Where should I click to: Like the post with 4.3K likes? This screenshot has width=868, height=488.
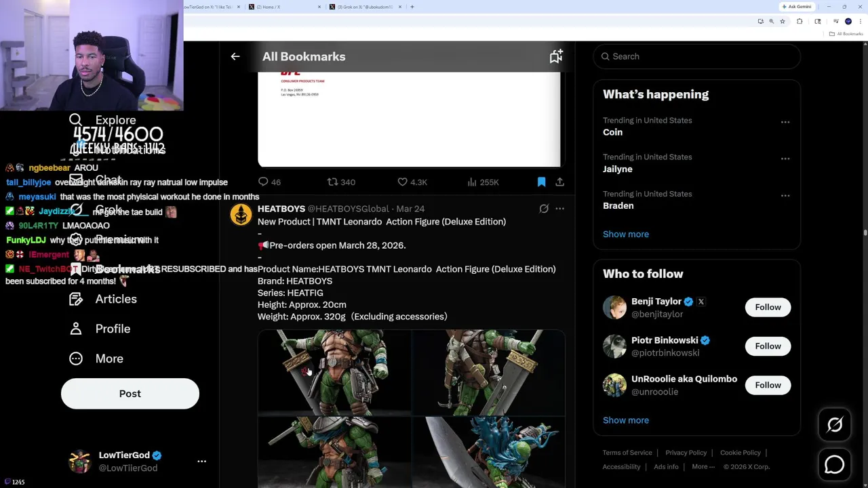point(412,182)
